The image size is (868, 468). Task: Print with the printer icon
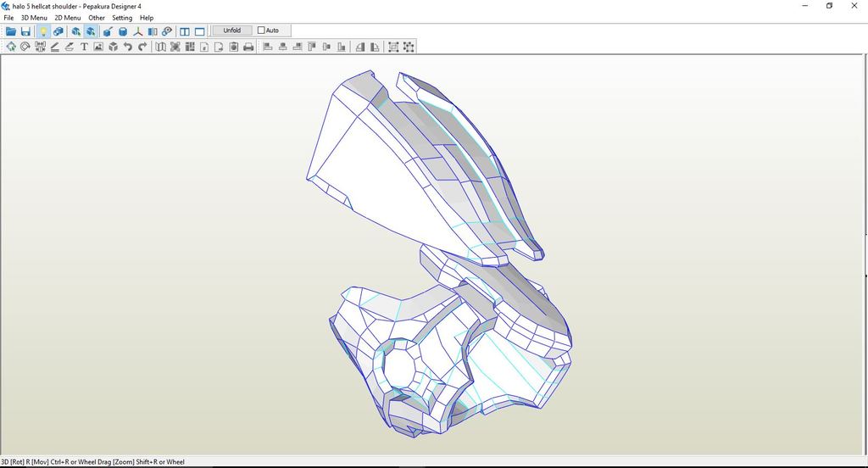click(248, 47)
